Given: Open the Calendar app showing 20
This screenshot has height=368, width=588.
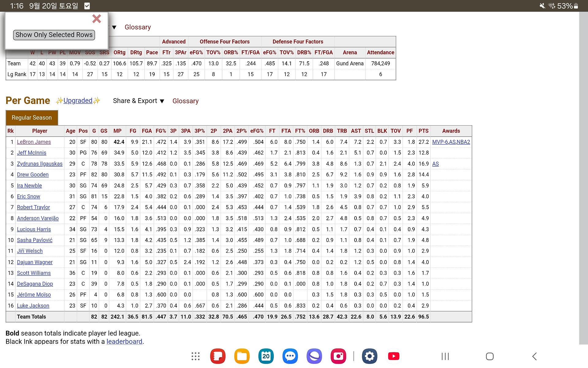Looking at the screenshot, I should (x=266, y=356).
